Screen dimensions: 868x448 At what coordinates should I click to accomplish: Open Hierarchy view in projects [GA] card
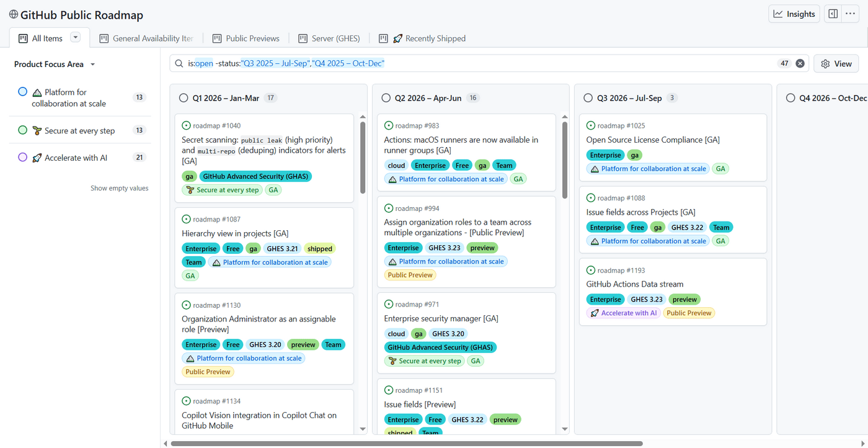(x=235, y=233)
